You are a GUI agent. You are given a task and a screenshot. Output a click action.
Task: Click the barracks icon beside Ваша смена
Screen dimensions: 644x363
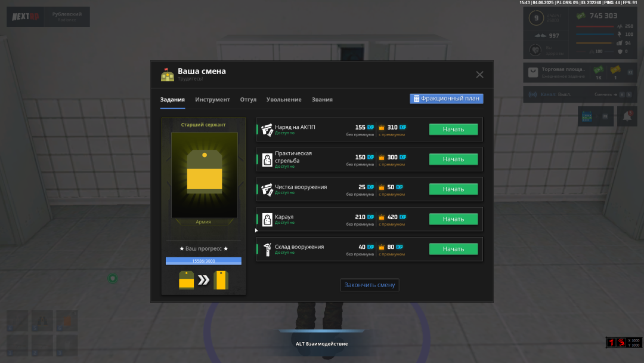click(x=167, y=75)
